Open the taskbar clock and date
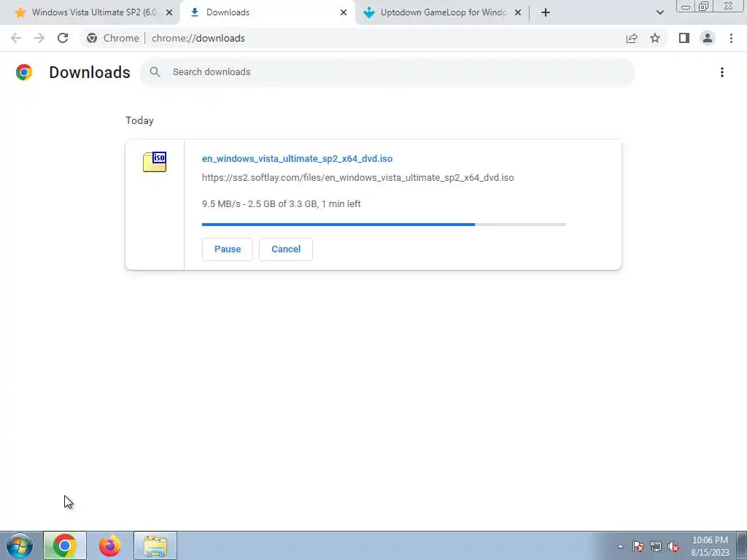 (710, 546)
